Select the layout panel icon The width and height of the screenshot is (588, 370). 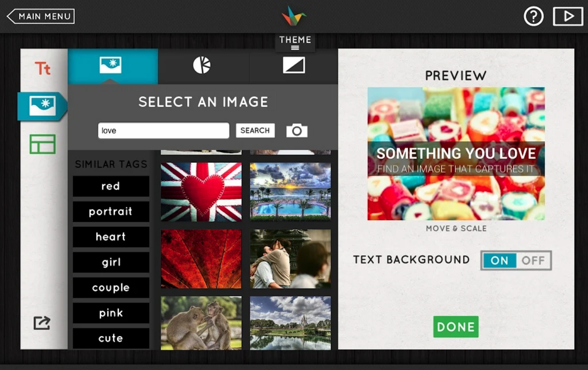(x=42, y=144)
